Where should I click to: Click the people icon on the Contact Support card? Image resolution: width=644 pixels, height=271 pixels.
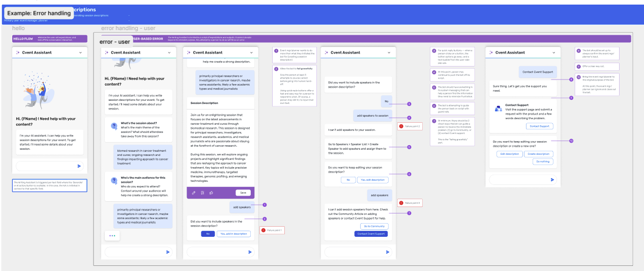point(498,108)
